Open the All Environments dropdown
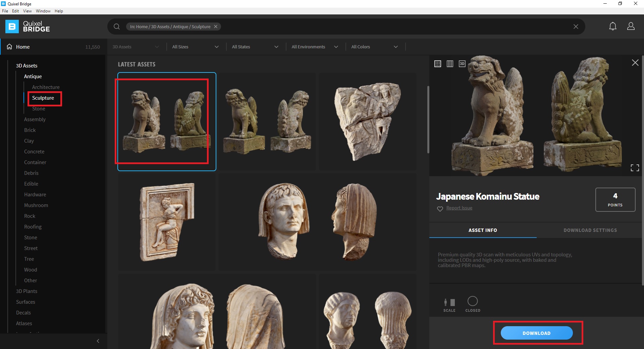The height and width of the screenshot is (349, 644). 315,47
